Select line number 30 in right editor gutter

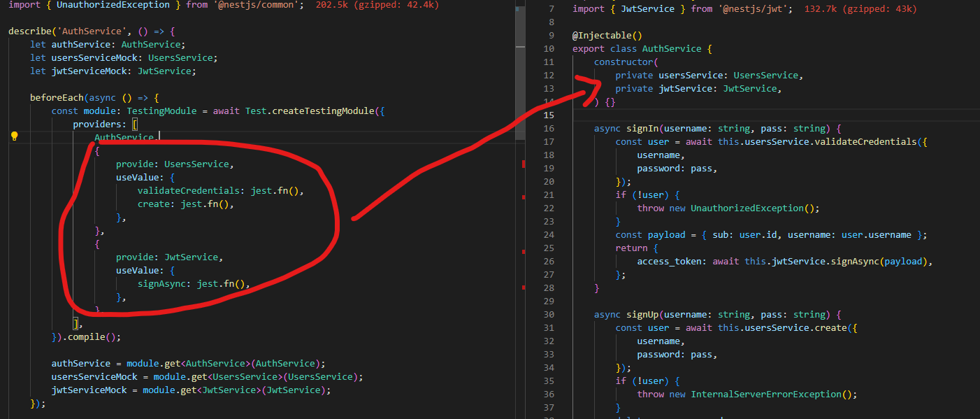click(549, 315)
